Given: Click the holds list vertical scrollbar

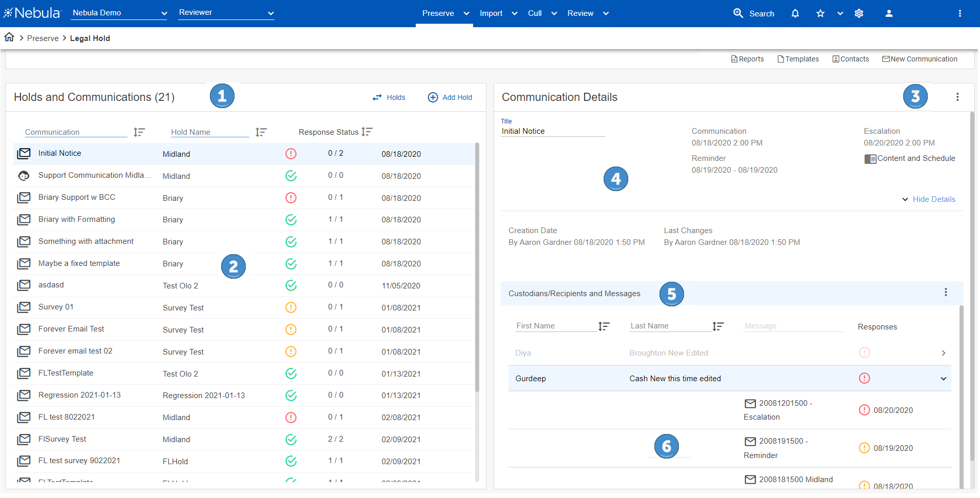Looking at the screenshot, I should point(477,266).
